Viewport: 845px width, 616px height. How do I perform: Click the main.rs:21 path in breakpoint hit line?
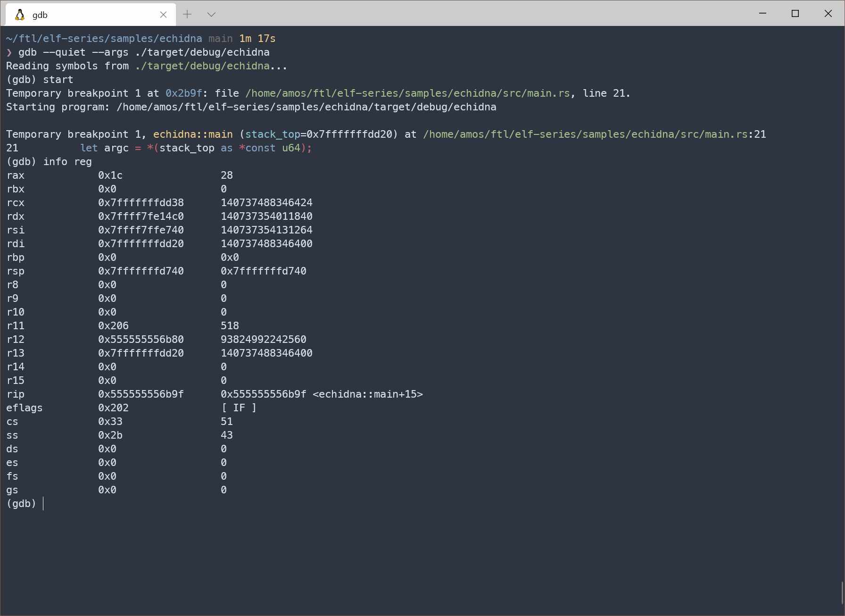[x=585, y=134]
